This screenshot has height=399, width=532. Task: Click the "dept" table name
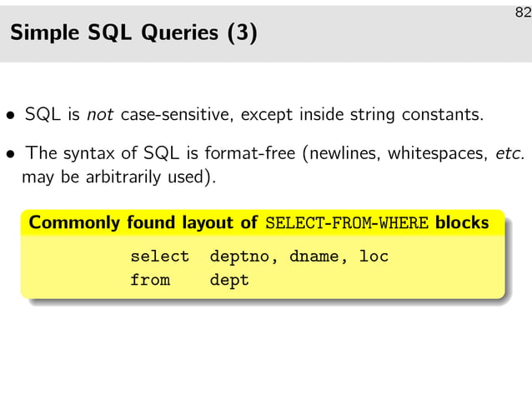click(x=229, y=281)
